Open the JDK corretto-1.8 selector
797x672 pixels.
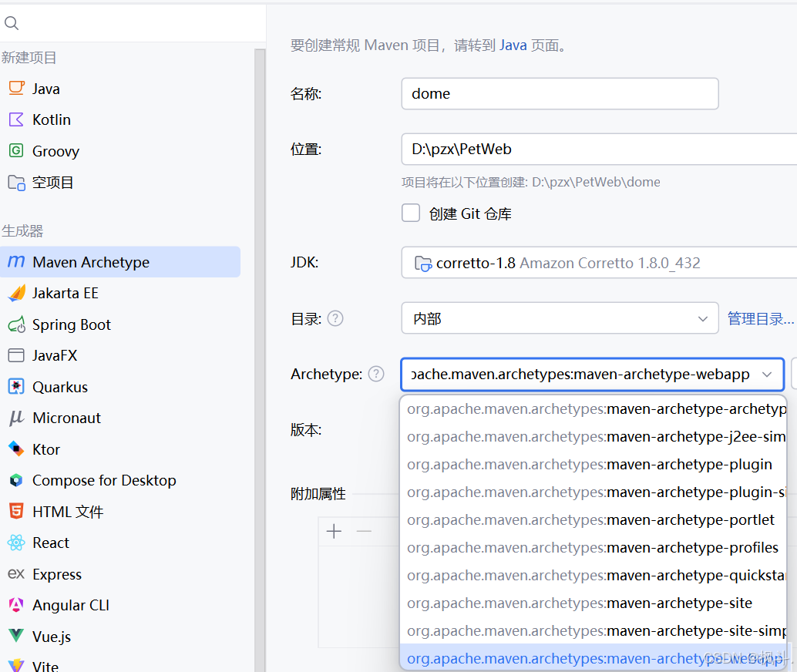pyautogui.click(x=599, y=262)
